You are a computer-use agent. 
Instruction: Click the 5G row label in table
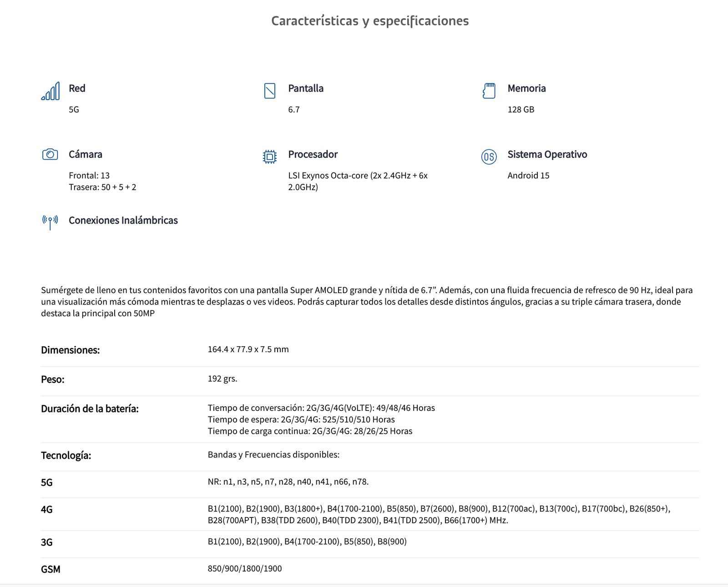coord(47,482)
